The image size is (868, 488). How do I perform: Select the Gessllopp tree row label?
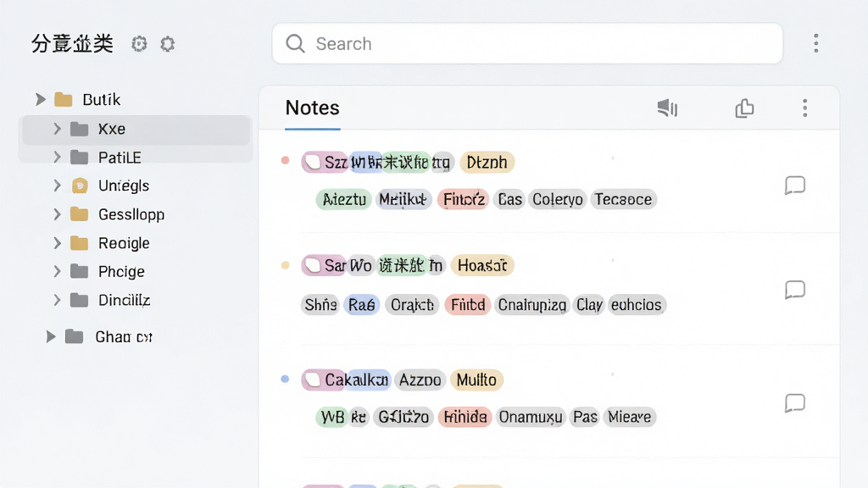[x=131, y=214]
